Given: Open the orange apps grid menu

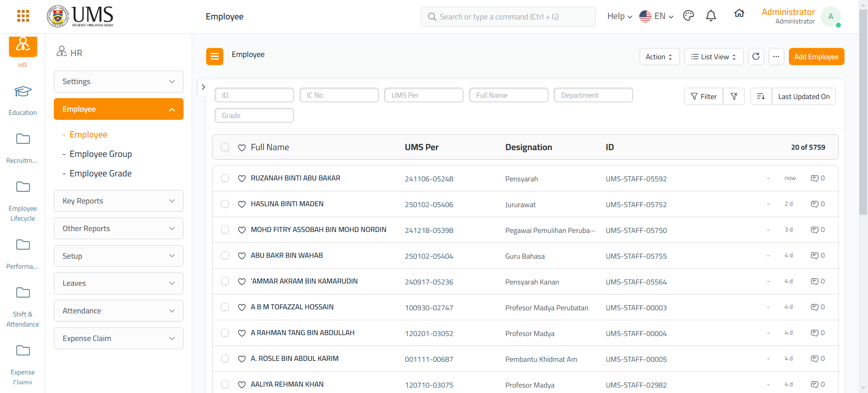Looking at the screenshot, I should click(x=23, y=16).
